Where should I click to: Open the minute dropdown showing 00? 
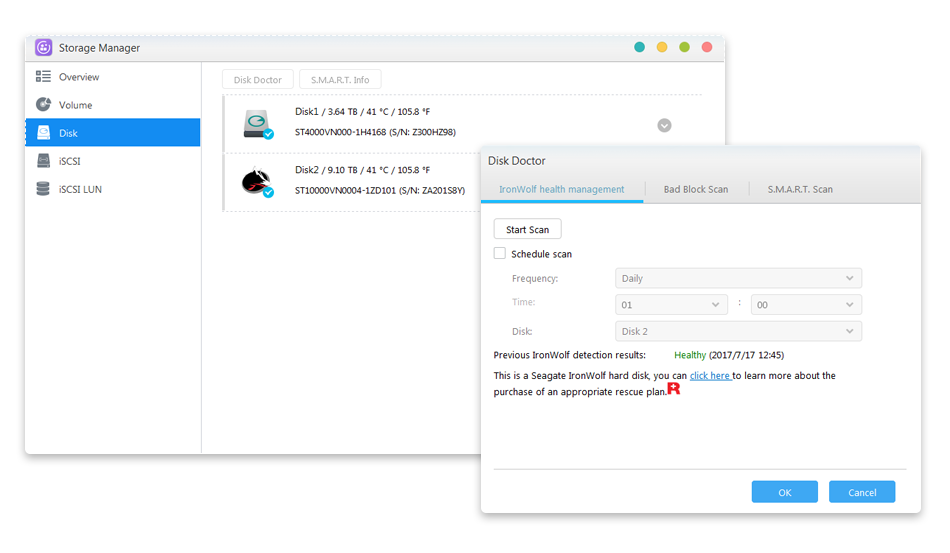coord(806,305)
